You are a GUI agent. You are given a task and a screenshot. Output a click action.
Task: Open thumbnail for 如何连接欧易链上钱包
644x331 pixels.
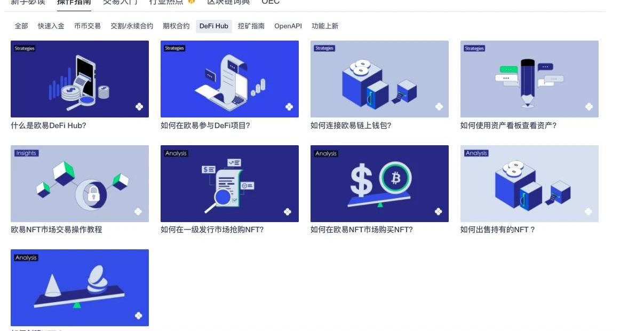point(379,79)
